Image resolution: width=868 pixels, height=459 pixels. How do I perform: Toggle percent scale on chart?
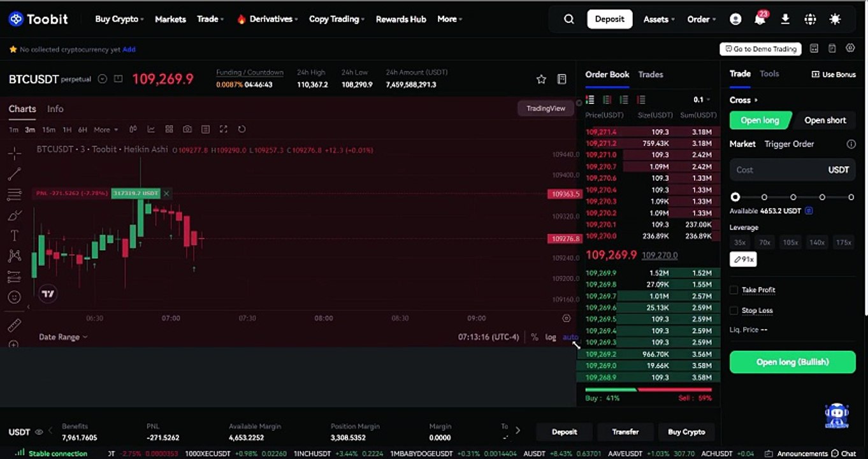[x=534, y=337]
